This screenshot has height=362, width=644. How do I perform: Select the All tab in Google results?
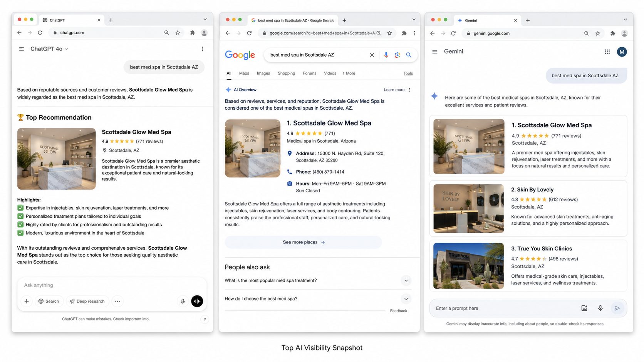coord(229,73)
